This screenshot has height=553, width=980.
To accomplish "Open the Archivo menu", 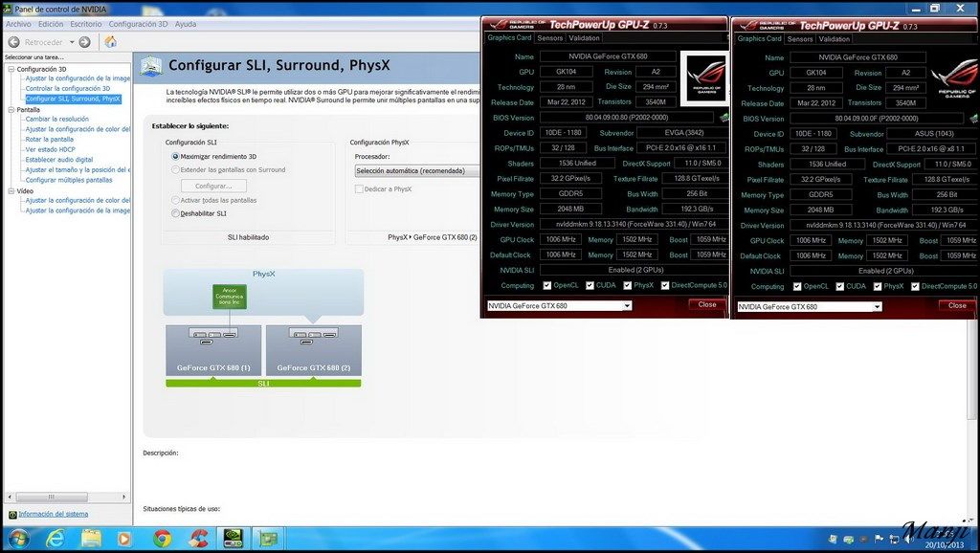I will click(x=18, y=24).
